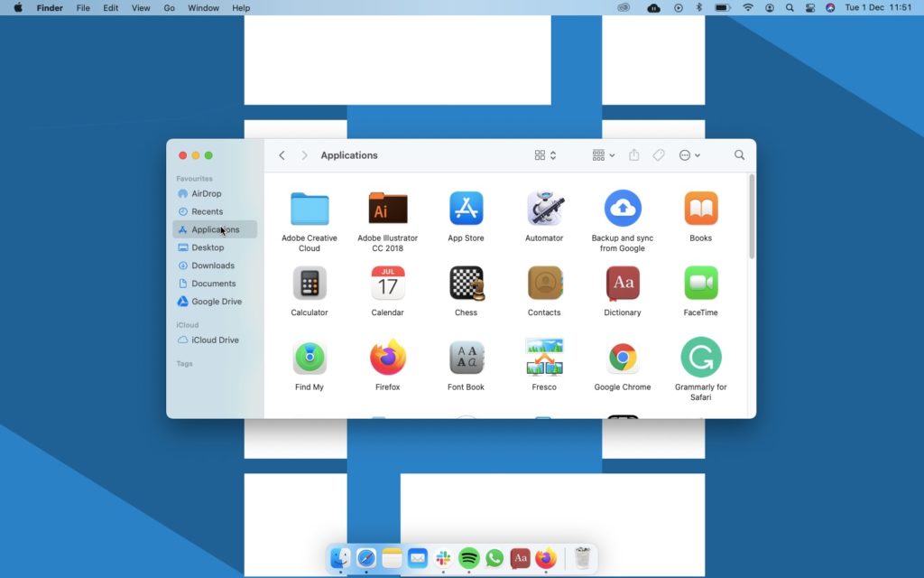Open Safari from the Dock
This screenshot has width=924, height=578.
click(x=366, y=558)
